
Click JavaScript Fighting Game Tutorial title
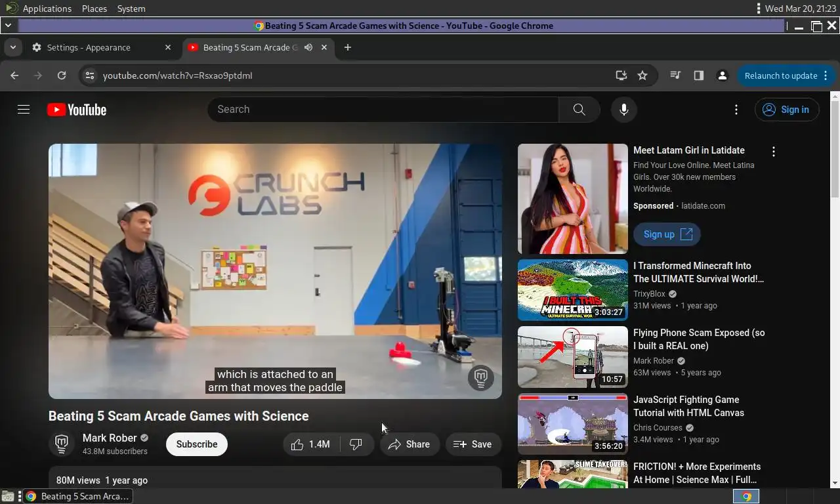688,406
